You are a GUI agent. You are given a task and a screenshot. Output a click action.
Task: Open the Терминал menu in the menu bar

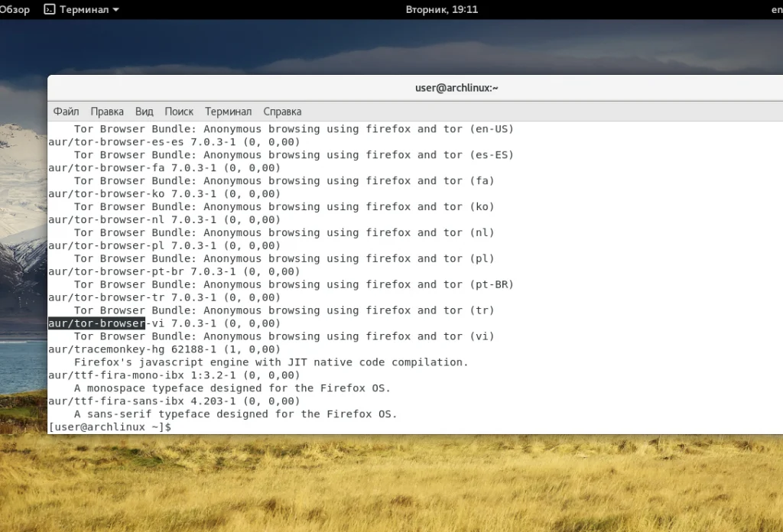pyautogui.click(x=228, y=112)
